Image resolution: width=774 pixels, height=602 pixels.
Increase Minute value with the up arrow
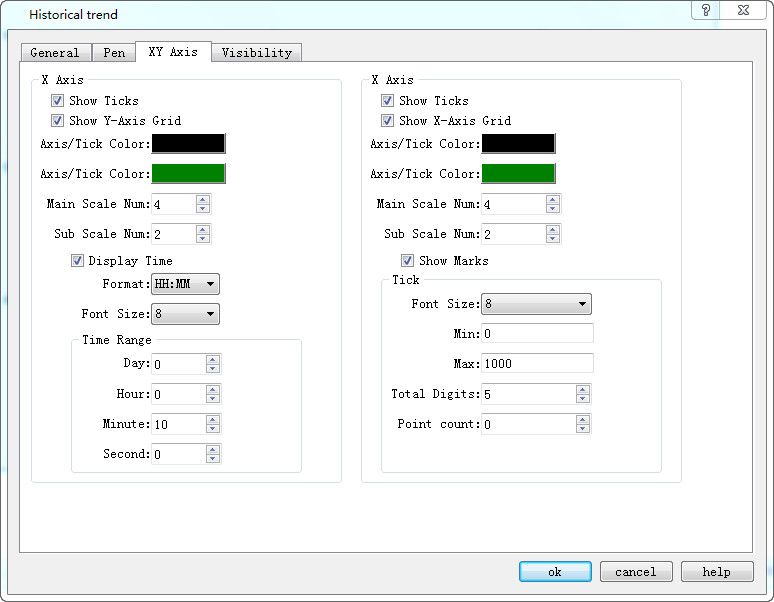click(213, 419)
